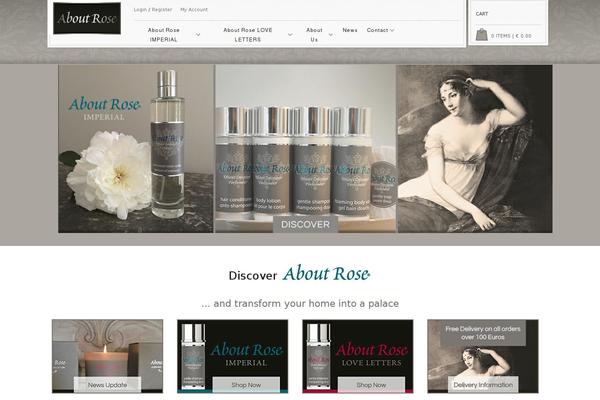This screenshot has height=400, width=600.
Task: Open About Rose LOVE LETTERS menu
Action: pyautogui.click(x=248, y=34)
